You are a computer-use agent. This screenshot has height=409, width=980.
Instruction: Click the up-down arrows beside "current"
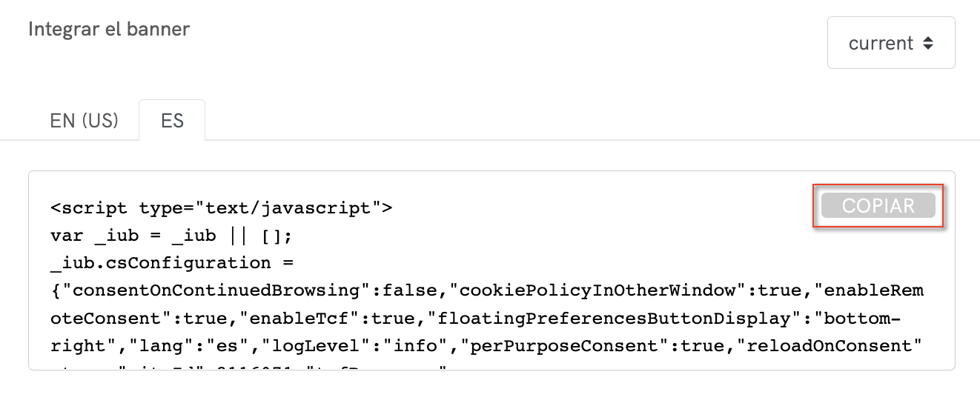point(928,44)
